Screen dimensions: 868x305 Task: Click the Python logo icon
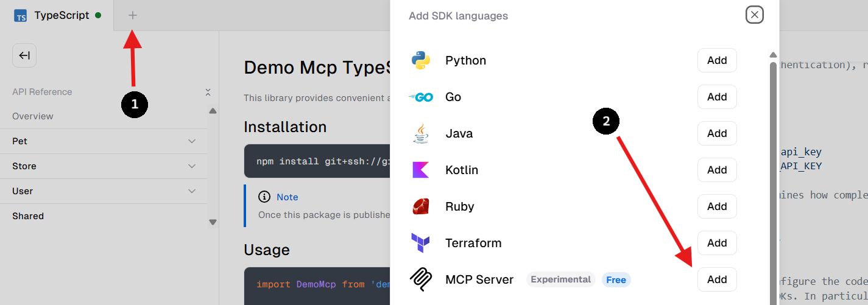(421, 60)
